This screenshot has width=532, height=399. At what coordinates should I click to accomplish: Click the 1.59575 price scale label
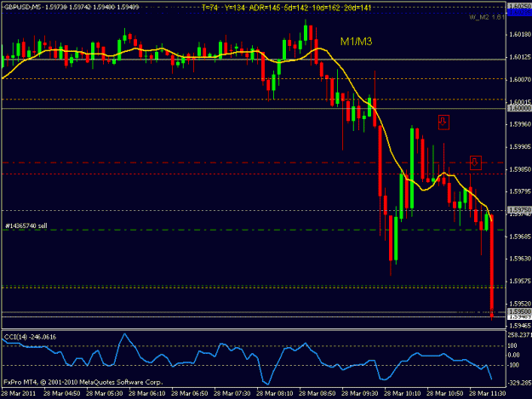[x=520, y=281]
